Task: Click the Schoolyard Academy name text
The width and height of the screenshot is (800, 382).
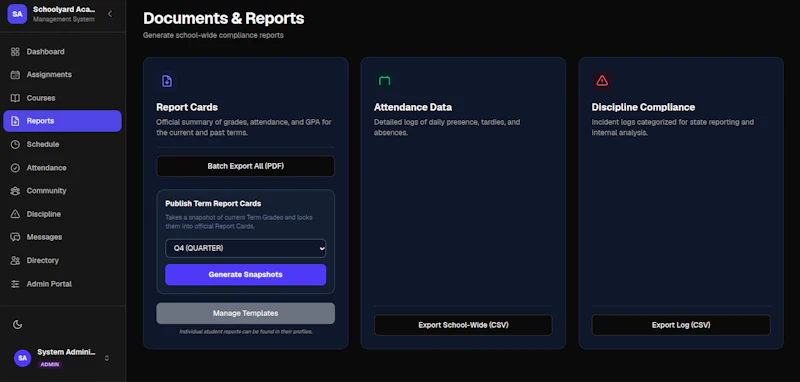Action: point(64,9)
